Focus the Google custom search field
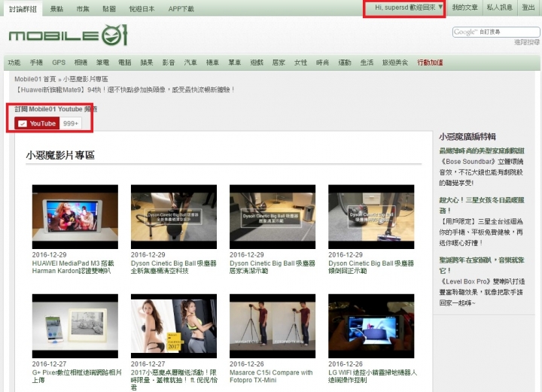Viewport: 542px width, 392px height. (x=496, y=32)
